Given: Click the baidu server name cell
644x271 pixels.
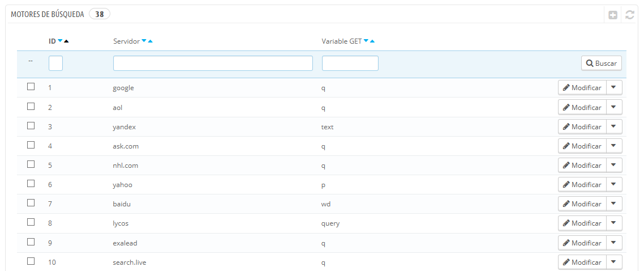Looking at the screenshot, I should (122, 204).
